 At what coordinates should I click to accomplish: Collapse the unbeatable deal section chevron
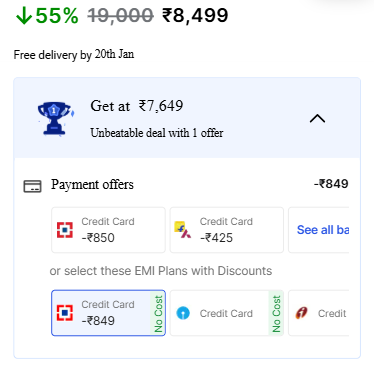coord(317,119)
